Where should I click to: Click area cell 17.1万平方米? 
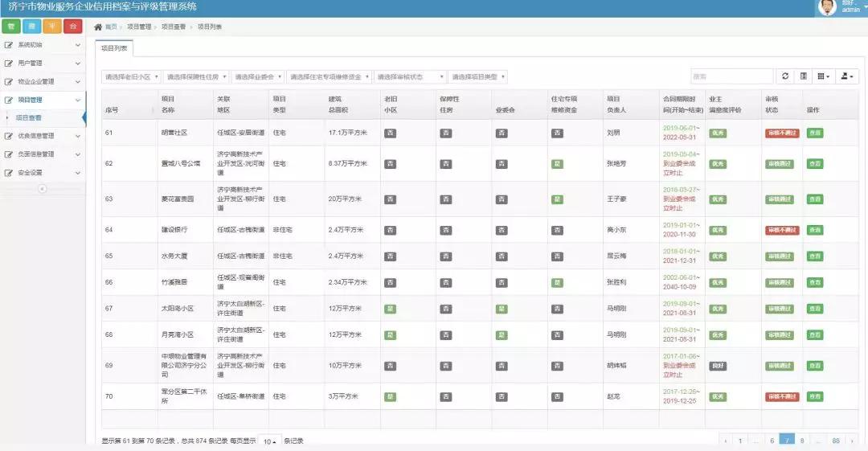pyautogui.click(x=348, y=133)
